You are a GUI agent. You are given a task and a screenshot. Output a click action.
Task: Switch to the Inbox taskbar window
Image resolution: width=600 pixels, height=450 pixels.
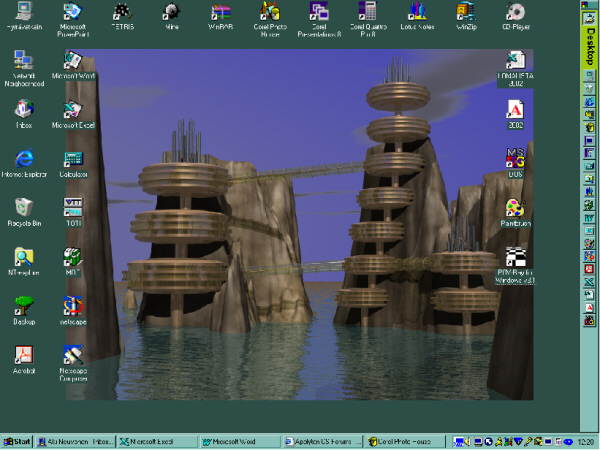pos(75,442)
